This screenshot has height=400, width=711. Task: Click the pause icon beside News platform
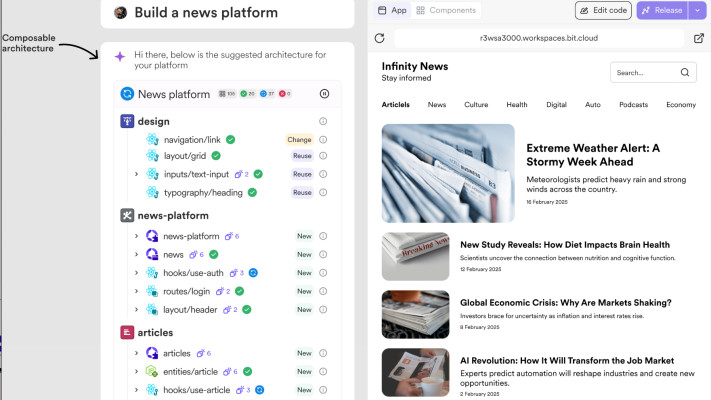click(324, 94)
